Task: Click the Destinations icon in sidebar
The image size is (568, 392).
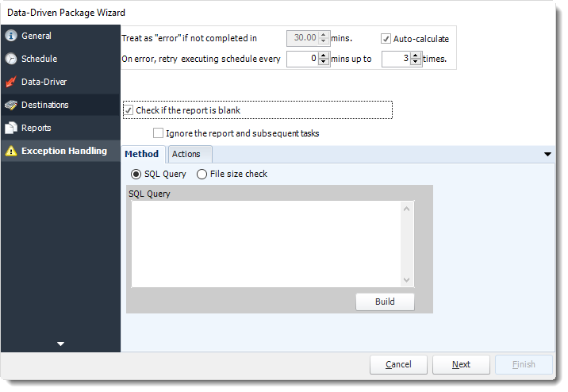Action: (11, 105)
